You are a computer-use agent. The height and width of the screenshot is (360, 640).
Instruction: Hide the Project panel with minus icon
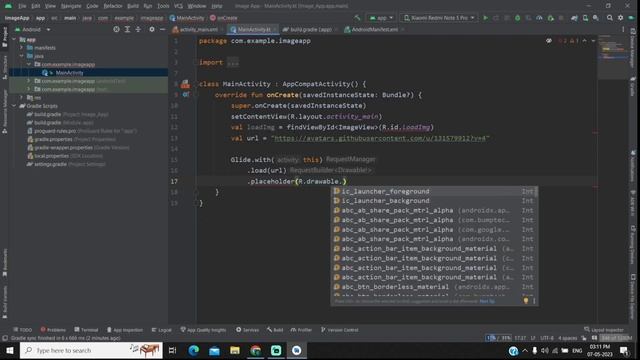coord(162,29)
